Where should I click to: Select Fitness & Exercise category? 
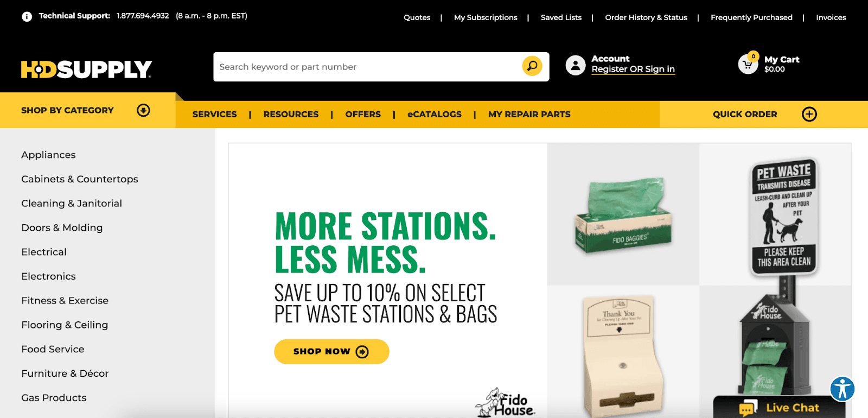65,300
